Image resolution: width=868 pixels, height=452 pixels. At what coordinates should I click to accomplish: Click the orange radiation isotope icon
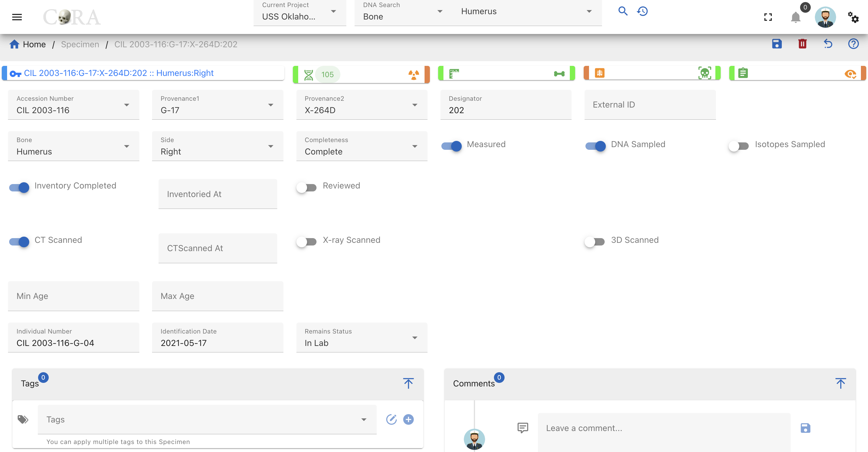click(x=413, y=74)
